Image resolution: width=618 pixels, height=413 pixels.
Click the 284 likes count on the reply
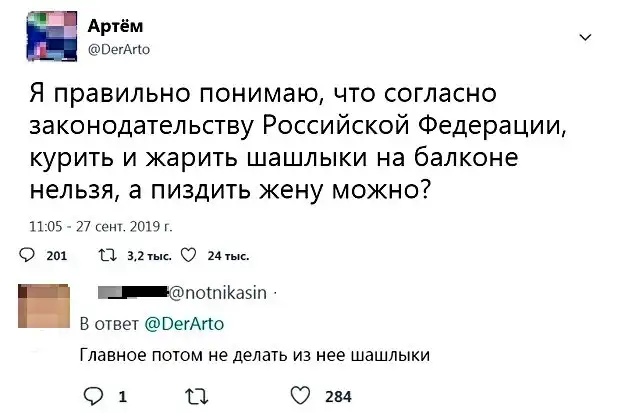click(338, 396)
